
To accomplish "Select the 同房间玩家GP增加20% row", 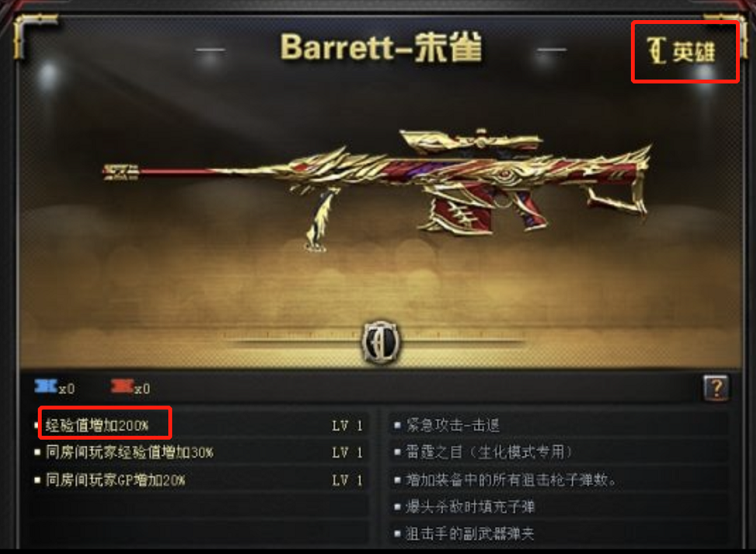I will tap(200, 480).
